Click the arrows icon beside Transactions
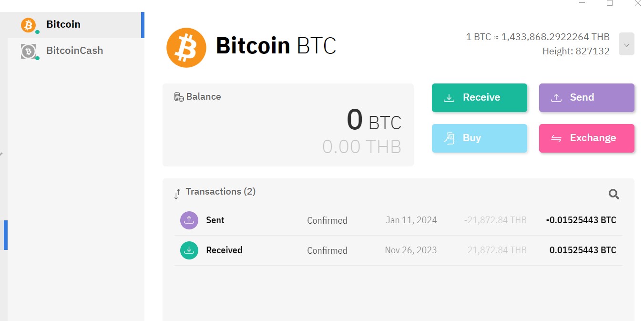The width and height of the screenshot is (644, 321). tap(177, 194)
